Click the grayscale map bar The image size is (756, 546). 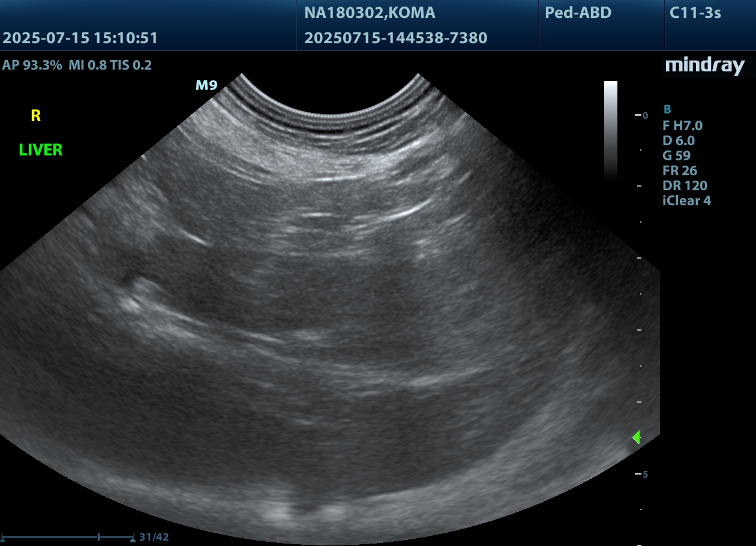click(x=610, y=129)
